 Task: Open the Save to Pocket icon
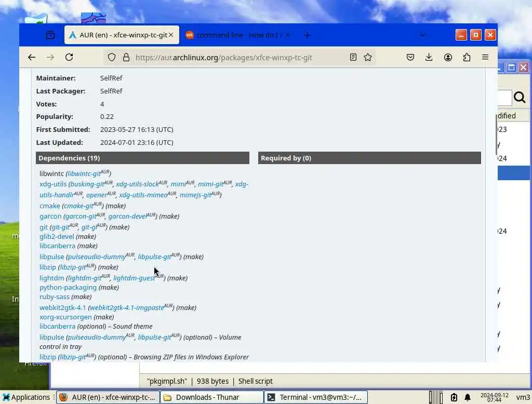(x=410, y=57)
